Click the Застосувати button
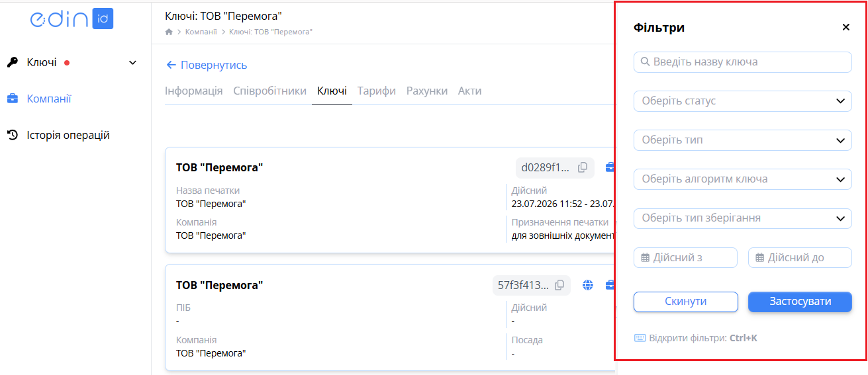 pyautogui.click(x=800, y=302)
